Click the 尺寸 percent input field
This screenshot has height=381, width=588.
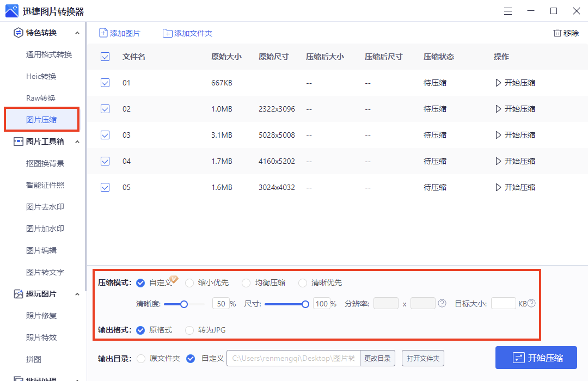point(321,303)
